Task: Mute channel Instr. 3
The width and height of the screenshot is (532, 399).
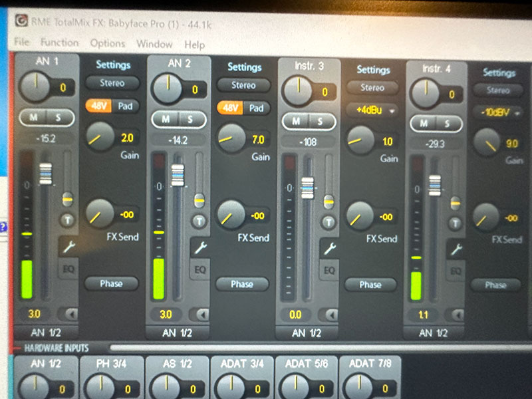Action: pyautogui.click(x=296, y=122)
